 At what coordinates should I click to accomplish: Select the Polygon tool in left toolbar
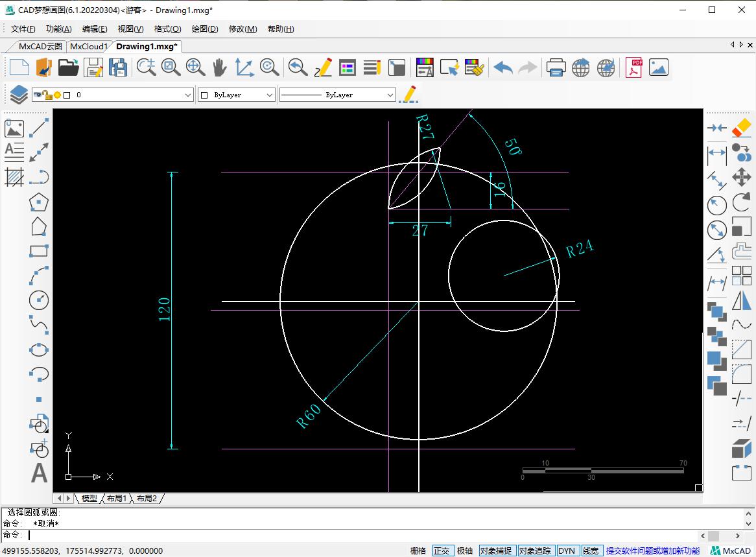click(39, 202)
